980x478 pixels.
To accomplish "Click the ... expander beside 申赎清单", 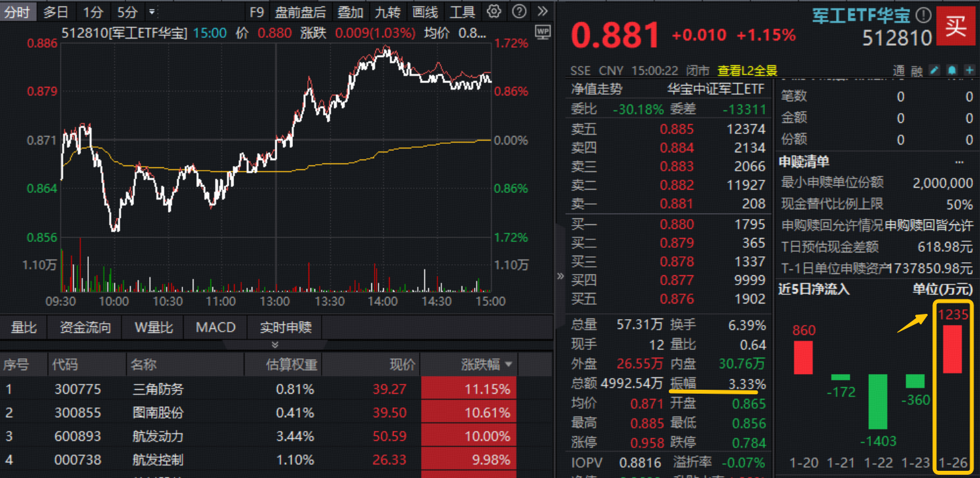I will (957, 161).
